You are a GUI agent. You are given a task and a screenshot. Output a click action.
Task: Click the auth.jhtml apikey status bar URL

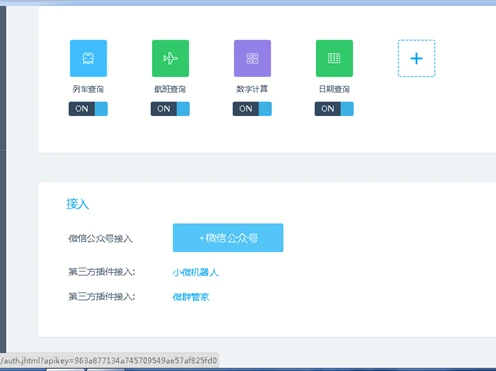(x=109, y=360)
